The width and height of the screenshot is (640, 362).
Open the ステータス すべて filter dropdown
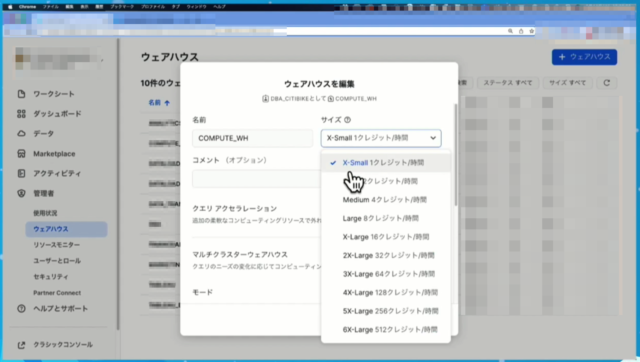(508, 83)
